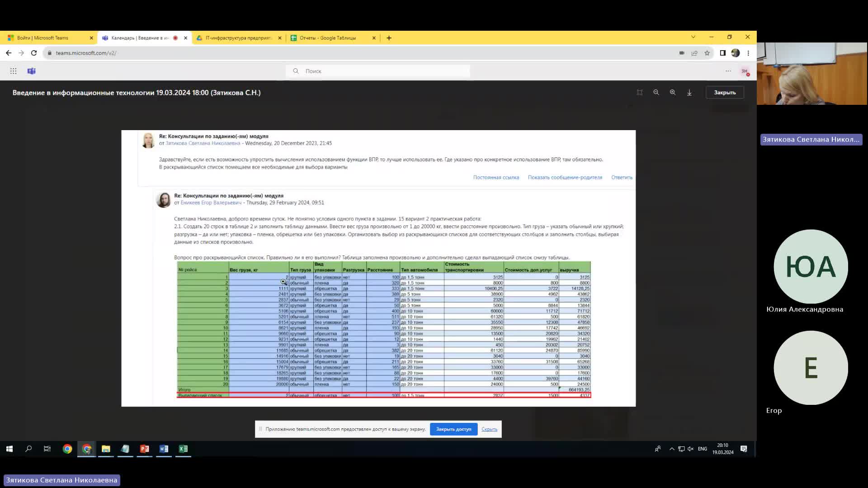Open Word from taskbar
This screenshot has width=868, height=488.
coord(164,449)
